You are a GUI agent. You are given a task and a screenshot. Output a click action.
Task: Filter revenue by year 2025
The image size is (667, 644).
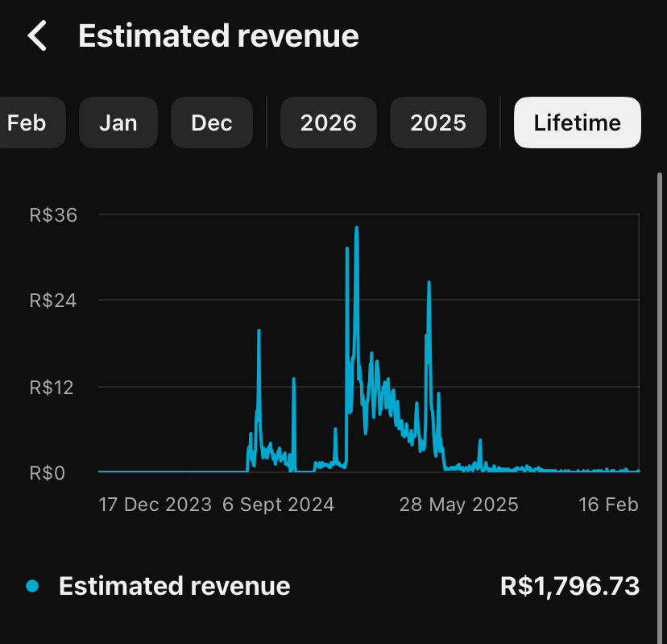click(438, 123)
